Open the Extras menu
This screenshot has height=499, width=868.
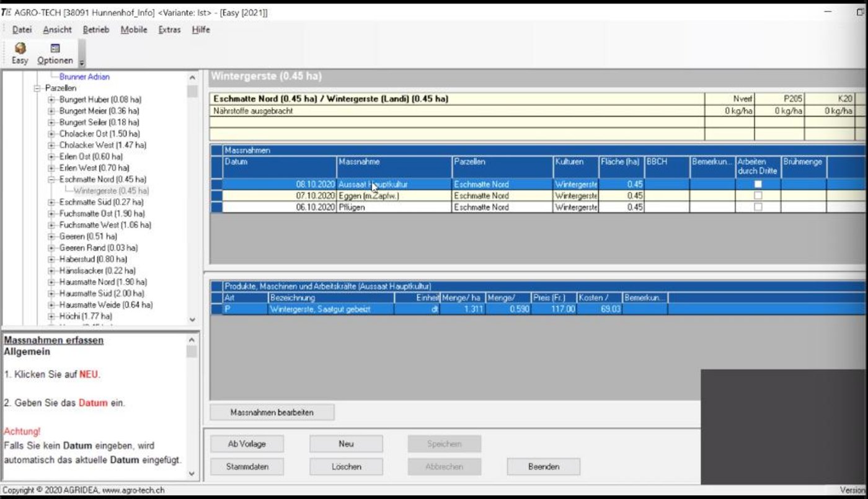(169, 30)
